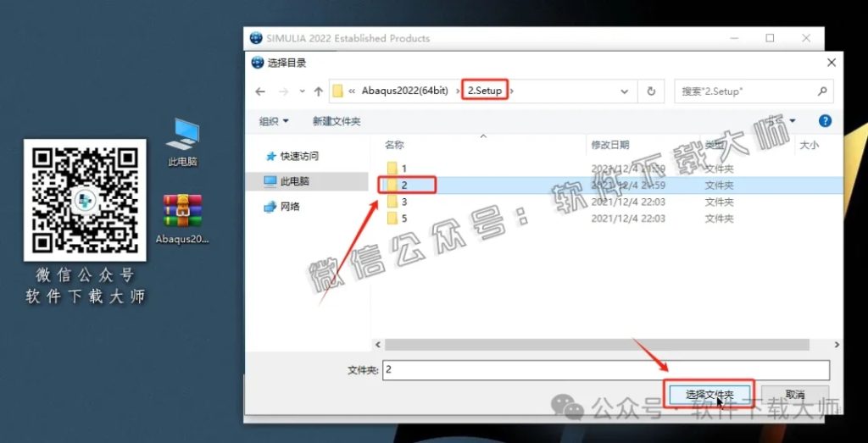Click 新建文件夹 button

tap(337, 121)
